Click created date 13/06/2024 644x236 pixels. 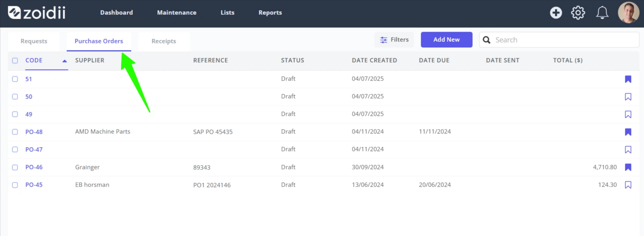click(368, 185)
